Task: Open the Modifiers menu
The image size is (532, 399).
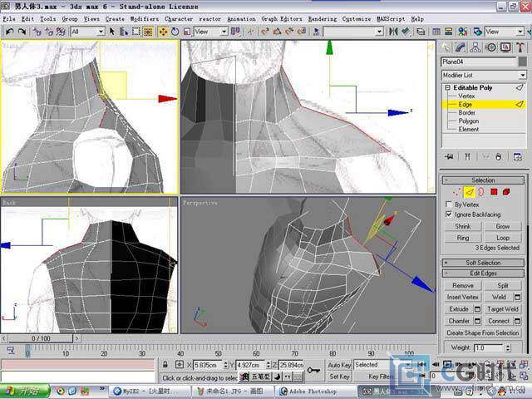Action: coord(144,18)
